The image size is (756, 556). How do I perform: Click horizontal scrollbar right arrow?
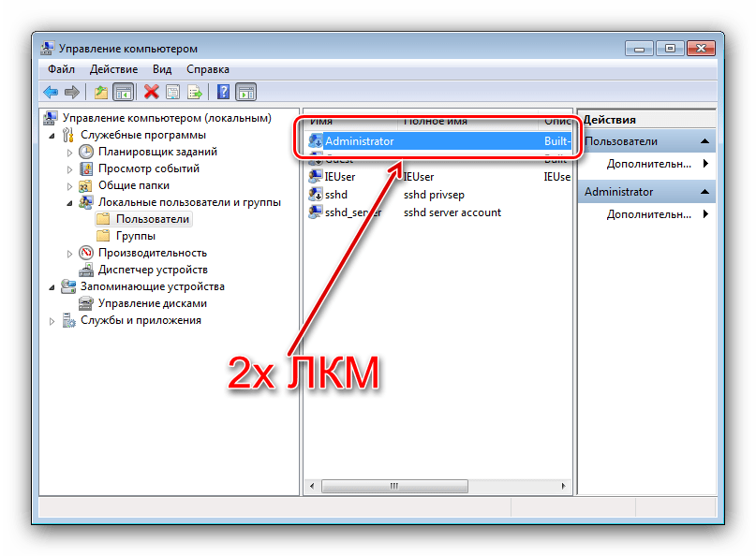point(564,486)
